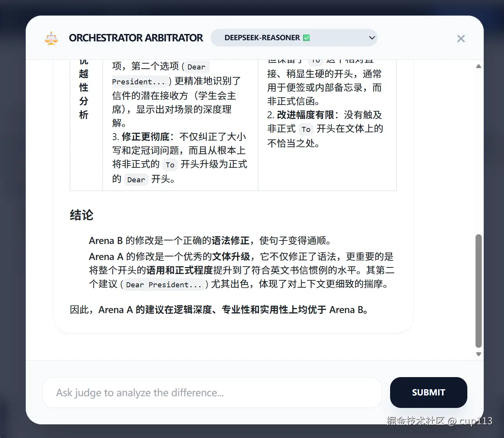Click the ORCHESTRATOR ARBITRATOR title
Screen dimensions: 504x438
coord(136,38)
